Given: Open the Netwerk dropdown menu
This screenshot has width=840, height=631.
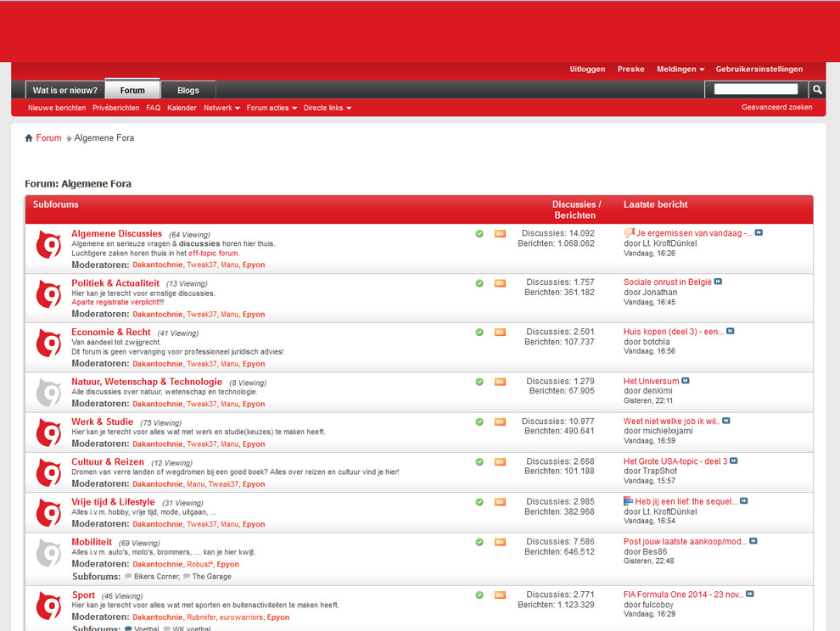Looking at the screenshot, I should point(221,108).
